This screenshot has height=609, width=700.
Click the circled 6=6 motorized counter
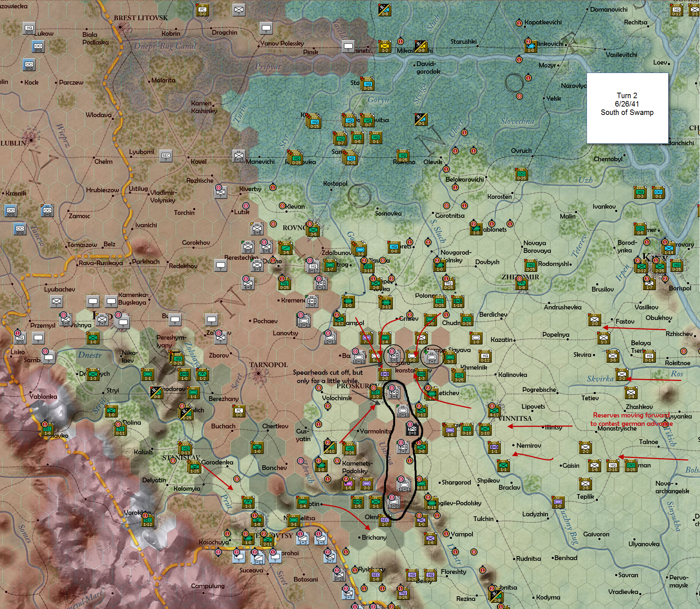pyautogui.click(x=394, y=356)
